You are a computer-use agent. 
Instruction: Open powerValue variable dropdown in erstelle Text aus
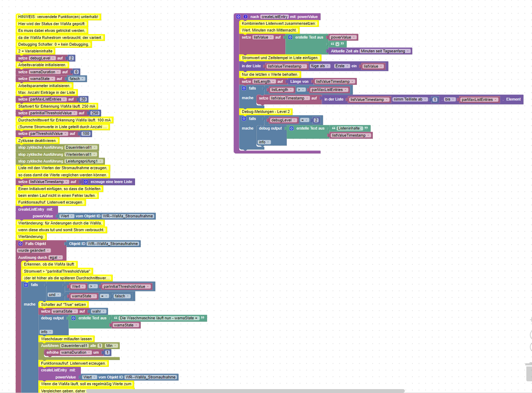pyautogui.click(x=343, y=37)
